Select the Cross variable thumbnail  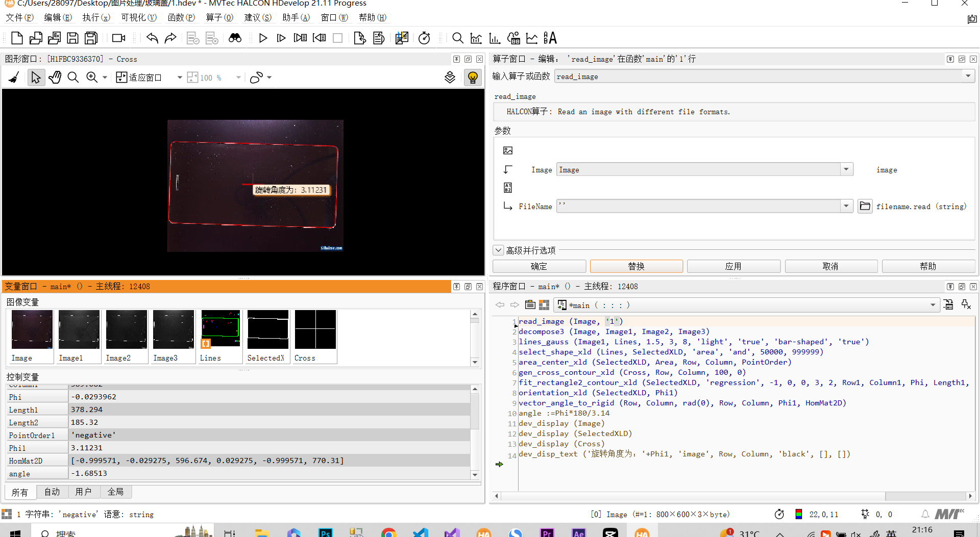315,336
